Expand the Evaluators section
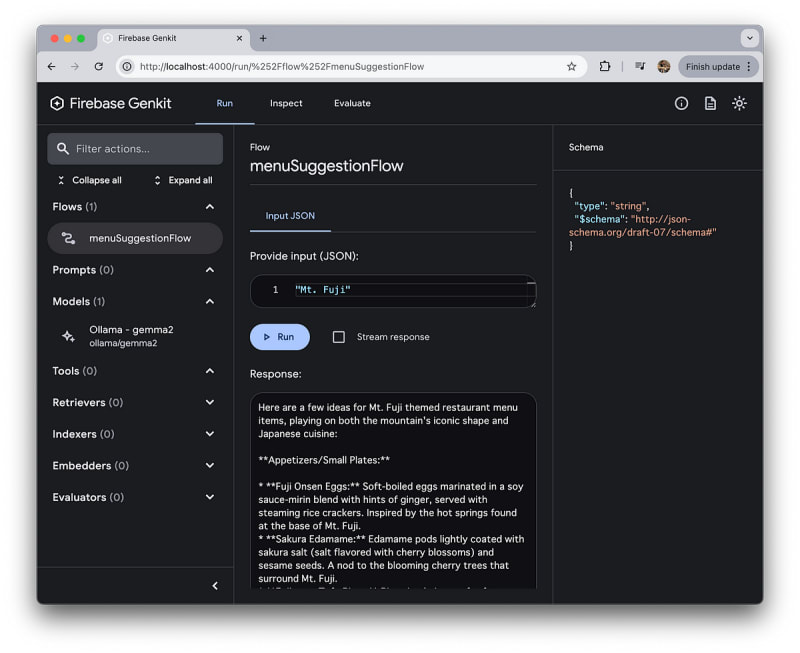Screen dimensions: 800x653 pyautogui.click(x=210, y=497)
